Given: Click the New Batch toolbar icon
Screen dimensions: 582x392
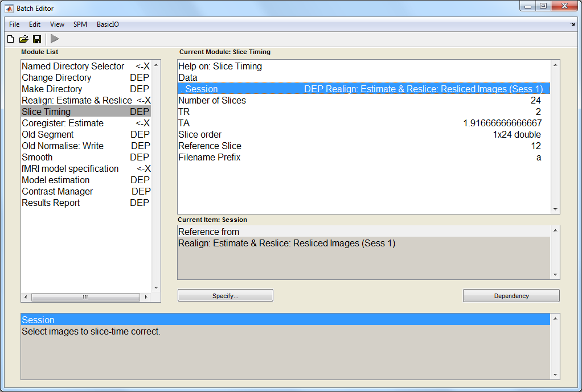Looking at the screenshot, I should point(10,39).
